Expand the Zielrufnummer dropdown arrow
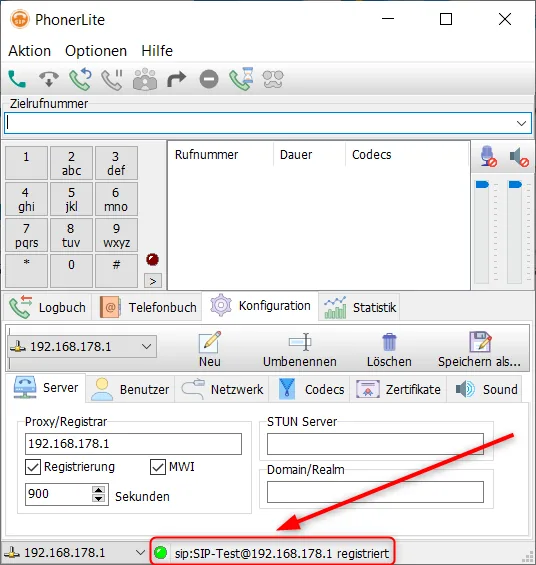This screenshot has width=536, height=565. pos(521,123)
